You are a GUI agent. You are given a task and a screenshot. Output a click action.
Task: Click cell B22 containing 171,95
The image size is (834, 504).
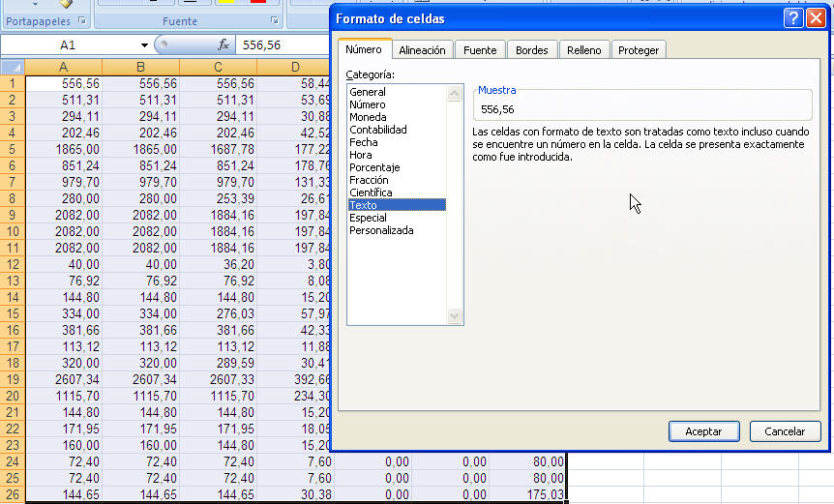point(141,430)
